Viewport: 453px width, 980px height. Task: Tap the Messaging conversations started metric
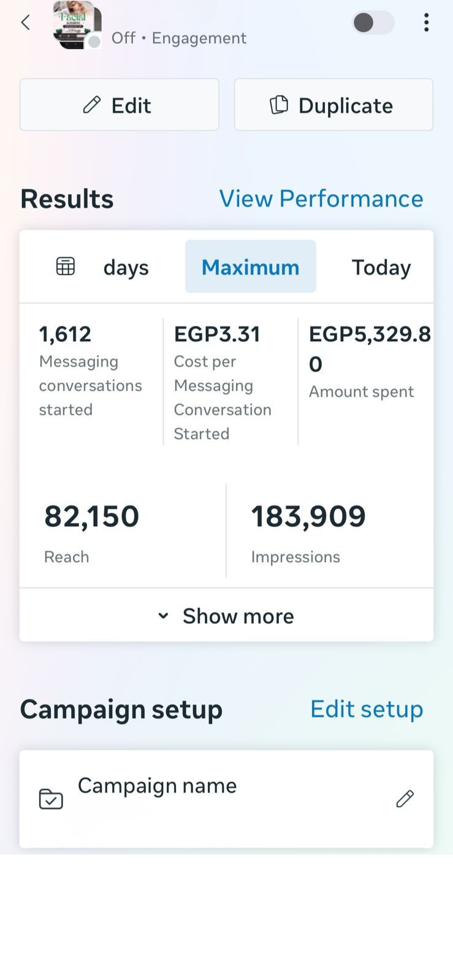(91, 371)
